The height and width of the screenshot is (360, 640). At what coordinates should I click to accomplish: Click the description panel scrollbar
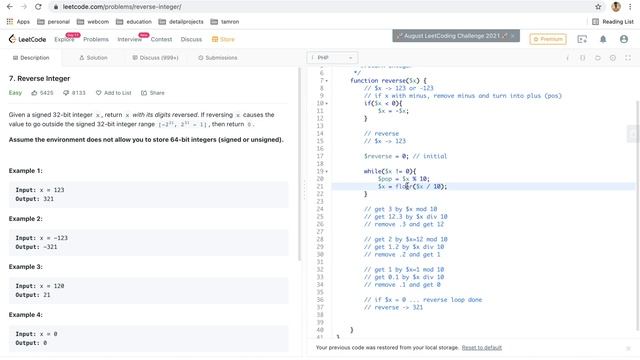pos(300,164)
